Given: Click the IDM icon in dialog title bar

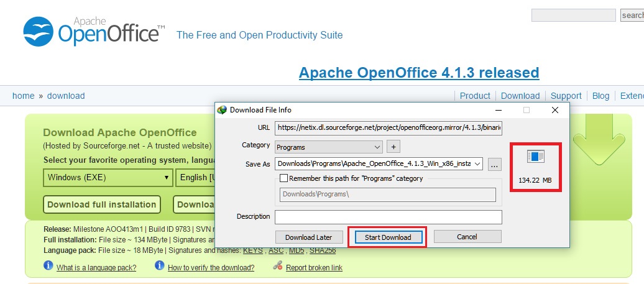Looking at the screenshot, I should (222, 110).
